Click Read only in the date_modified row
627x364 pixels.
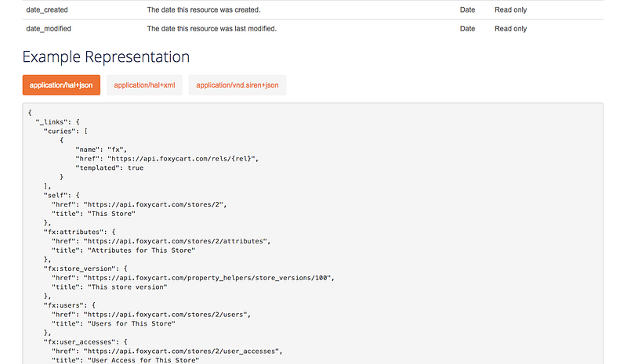(x=511, y=29)
